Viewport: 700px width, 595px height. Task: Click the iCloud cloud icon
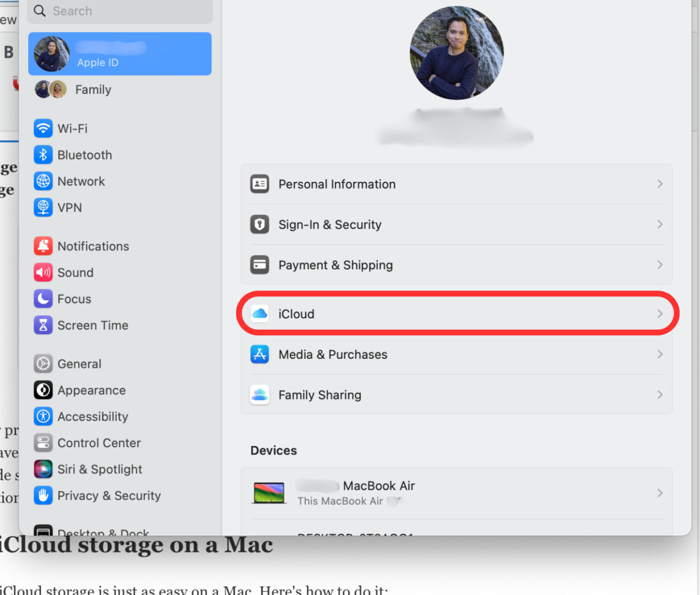(259, 314)
